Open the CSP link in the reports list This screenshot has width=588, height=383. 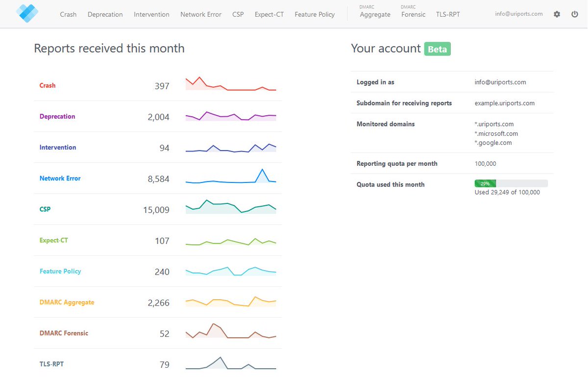tap(45, 209)
